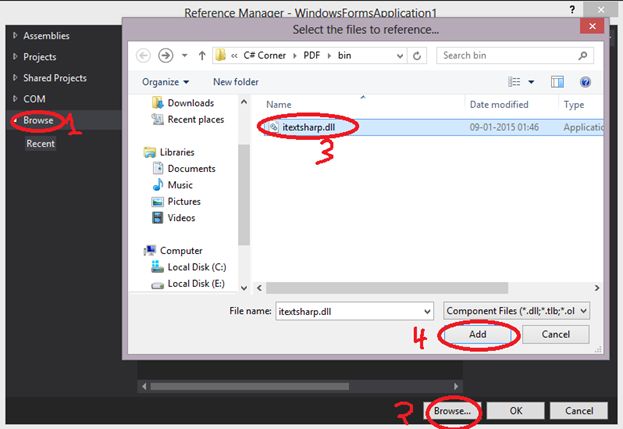Image resolution: width=623 pixels, height=429 pixels.
Task: Click the Back navigation arrow
Action: pyautogui.click(x=143, y=56)
